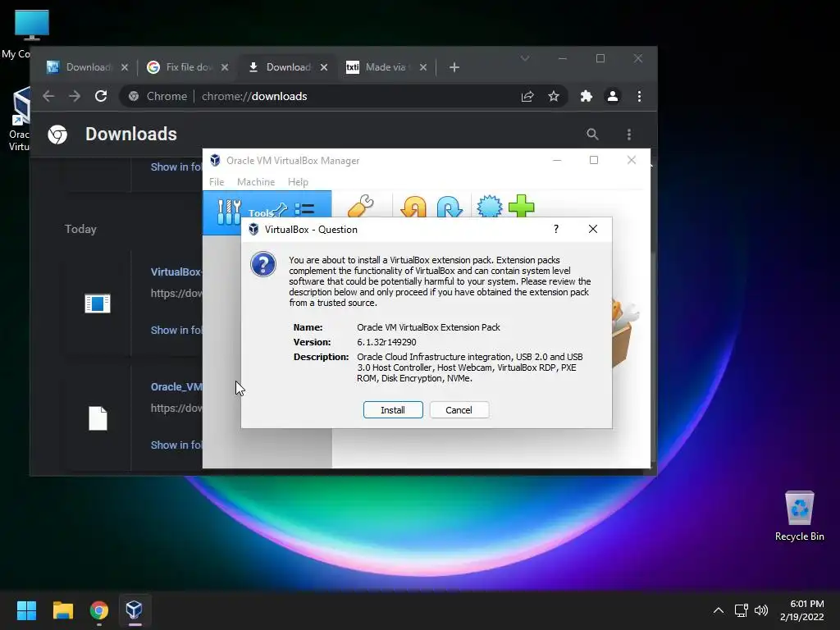Viewport: 840px width, 630px height.
Task: Open Preferences wrench icon in VirtualBox toolbar
Action: (361, 207)
